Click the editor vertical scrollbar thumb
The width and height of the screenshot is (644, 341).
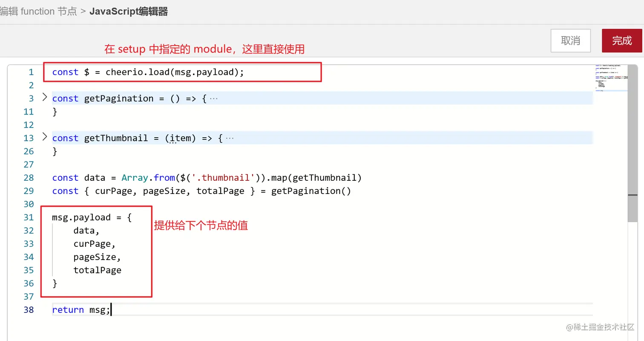coord(632,143)
